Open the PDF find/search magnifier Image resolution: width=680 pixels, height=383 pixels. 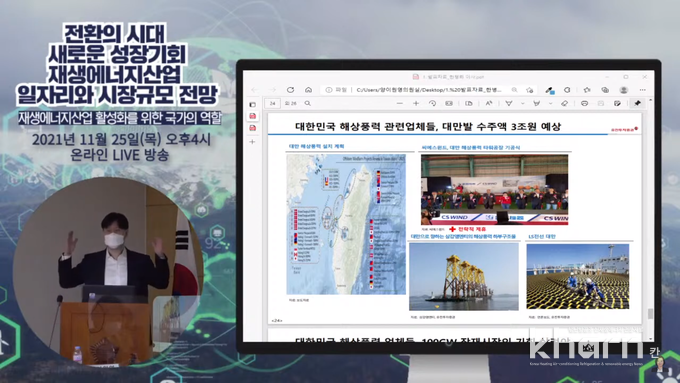[307, 104]
